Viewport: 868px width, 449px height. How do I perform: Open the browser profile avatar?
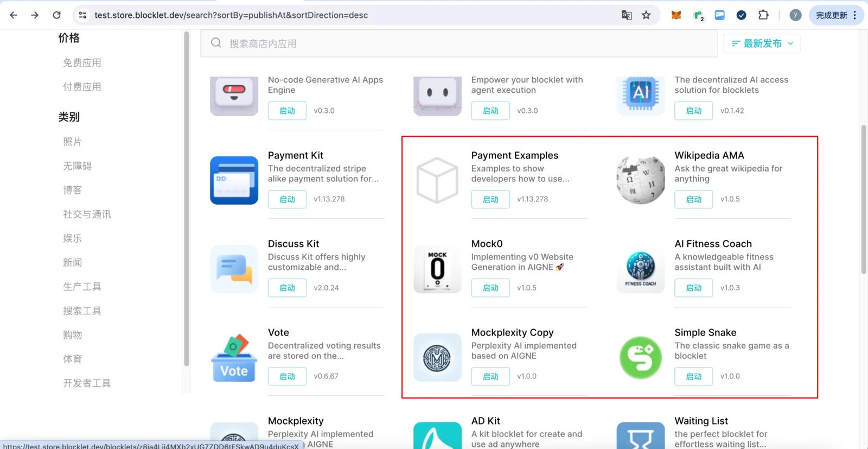click(795, 15)
